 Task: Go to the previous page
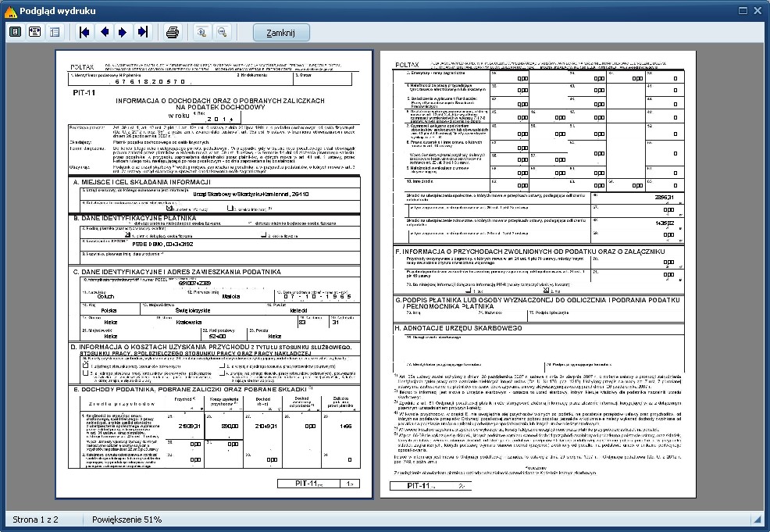click(104, 33)
